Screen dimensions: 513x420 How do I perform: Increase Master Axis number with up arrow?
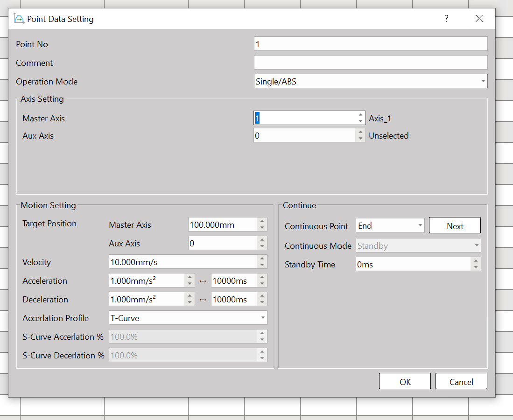360,114
